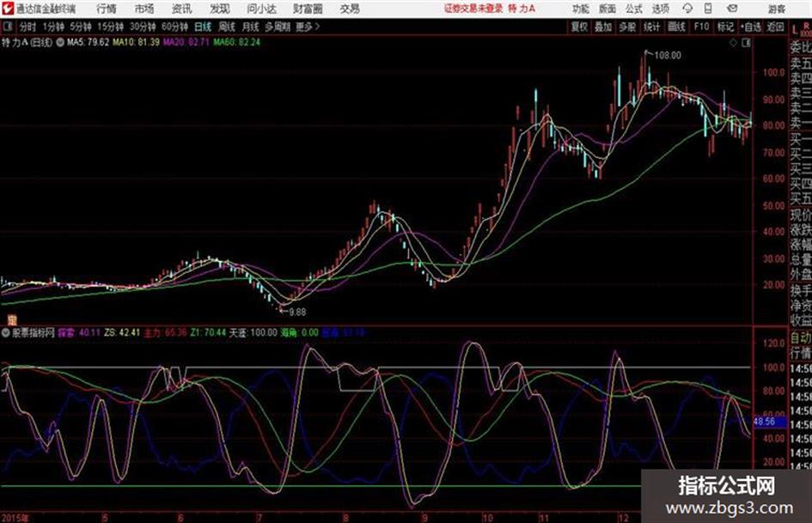The width and height of the screenshot is (812, 523).
Task: Click the MA20: 82.71 value
Action: 186,42
